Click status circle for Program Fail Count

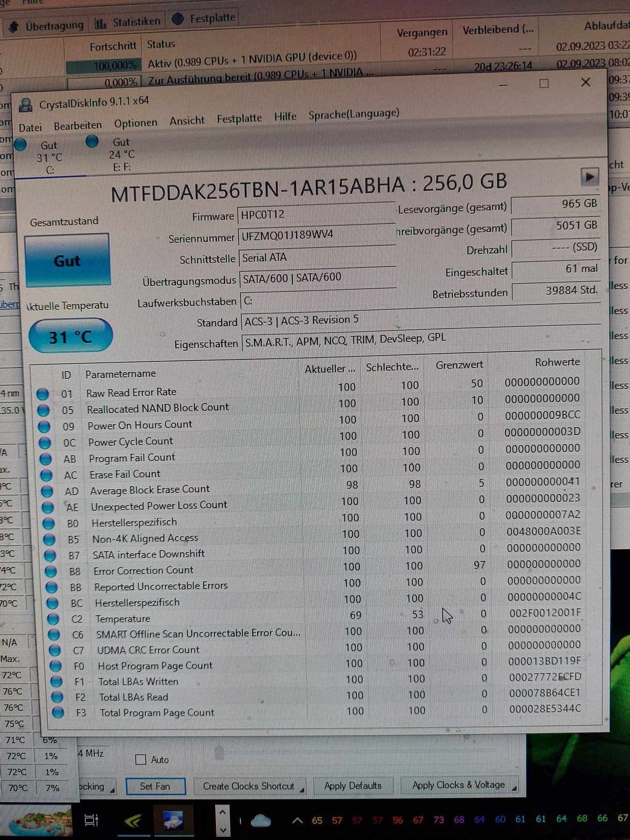click(x=46, y=459)
